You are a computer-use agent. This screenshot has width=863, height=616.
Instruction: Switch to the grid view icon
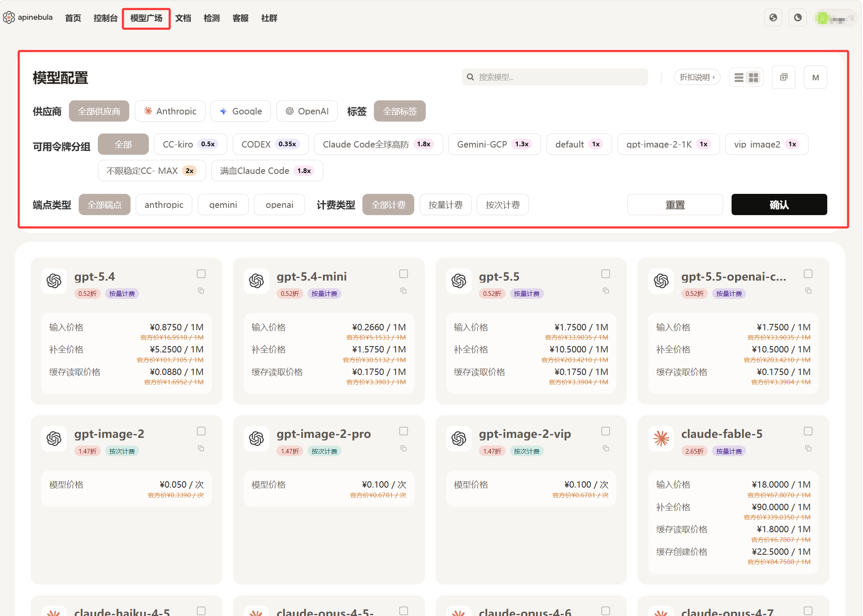click(x=753, y=77)
